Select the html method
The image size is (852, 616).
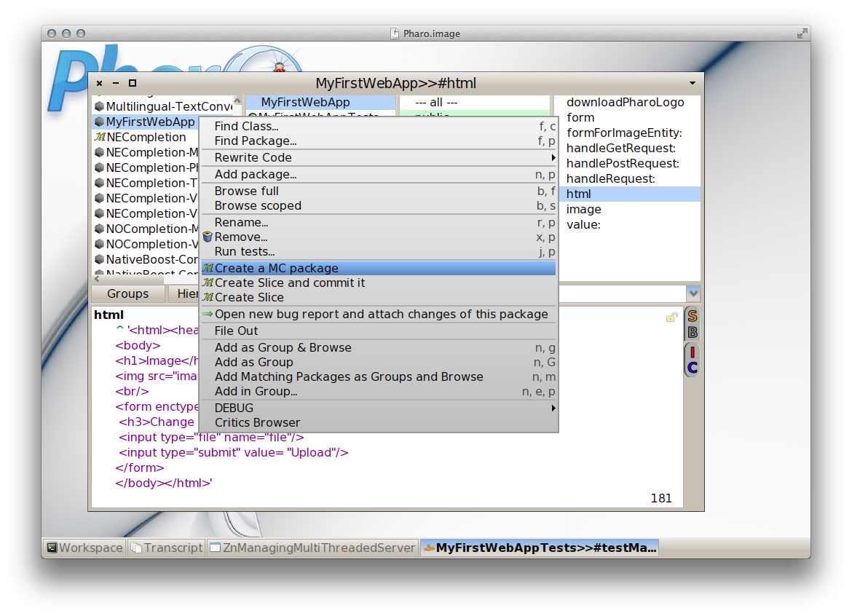point(628,194)
